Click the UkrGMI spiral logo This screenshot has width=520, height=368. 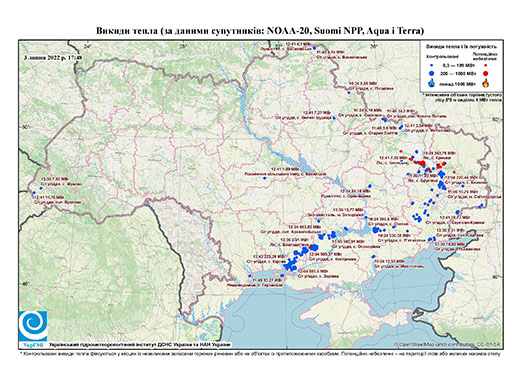click(x=33, y=327)
